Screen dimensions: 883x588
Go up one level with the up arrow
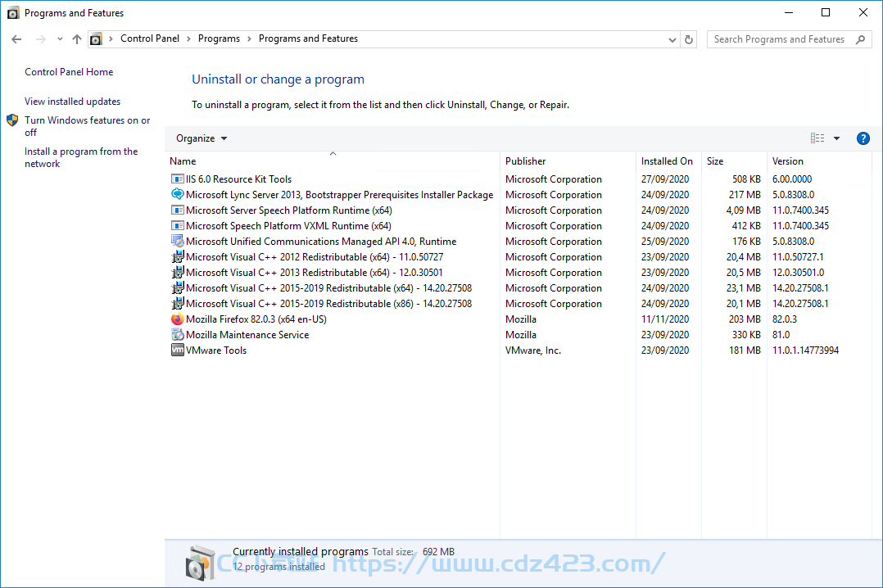click(x=77, y=38)
